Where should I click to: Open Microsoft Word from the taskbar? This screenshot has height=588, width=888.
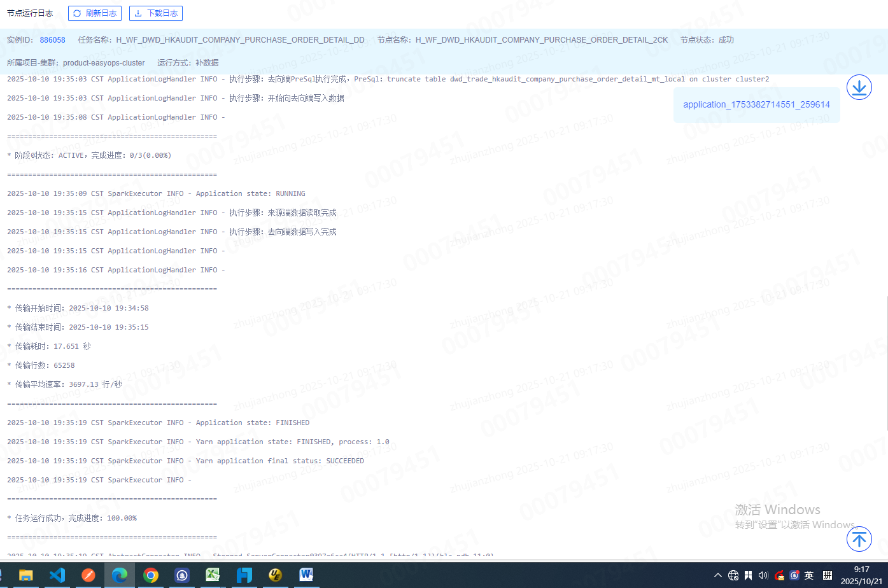tap(306, 575)
